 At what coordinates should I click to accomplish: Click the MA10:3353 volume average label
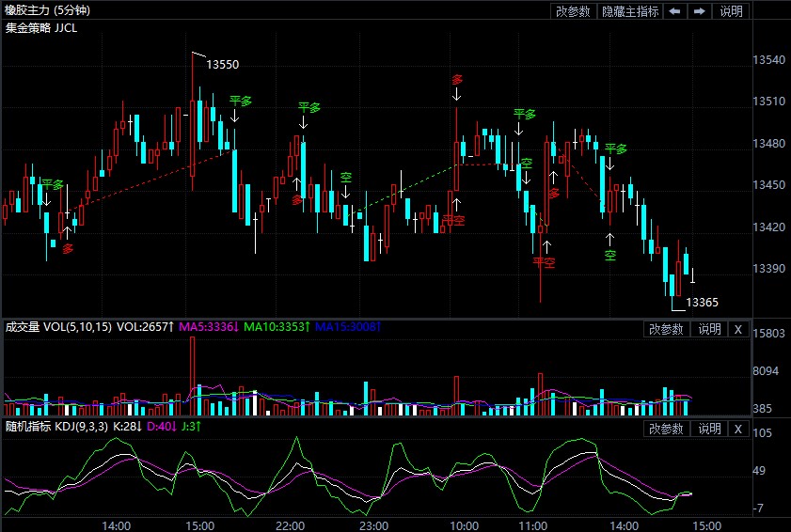click(x=277, y=327)
